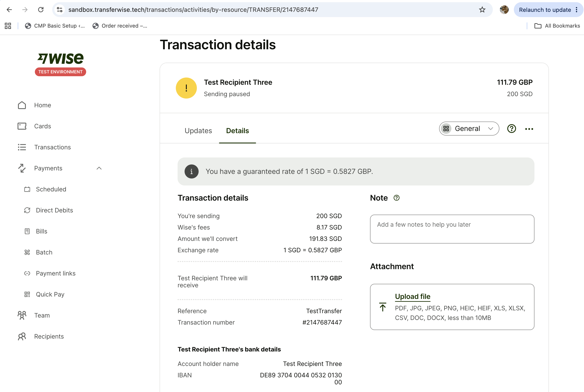Click the Direct Debits refresh icon

pos(27,210)
